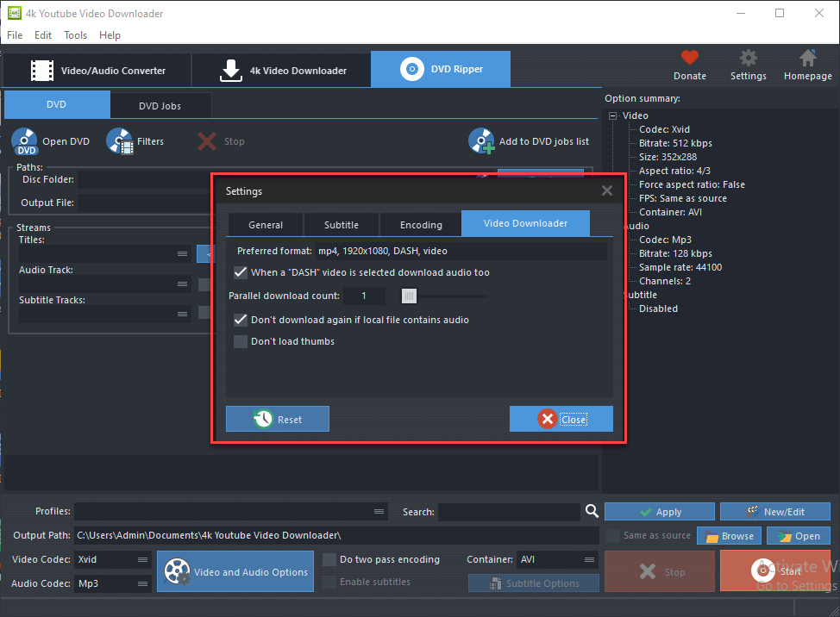The image size is (840, 617).
Task: Enable Don't load thumbs checkbox
Action: (x=241, y=341)
